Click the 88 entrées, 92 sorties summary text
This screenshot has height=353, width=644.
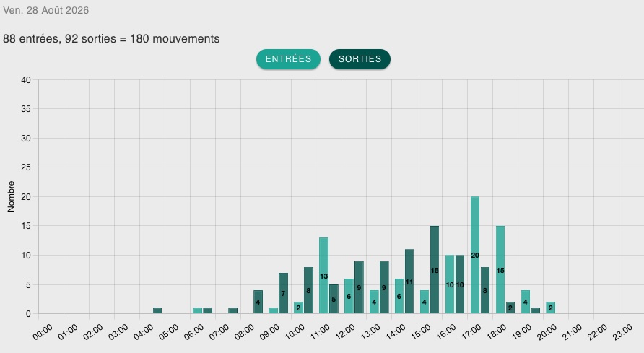pos(111,38)
